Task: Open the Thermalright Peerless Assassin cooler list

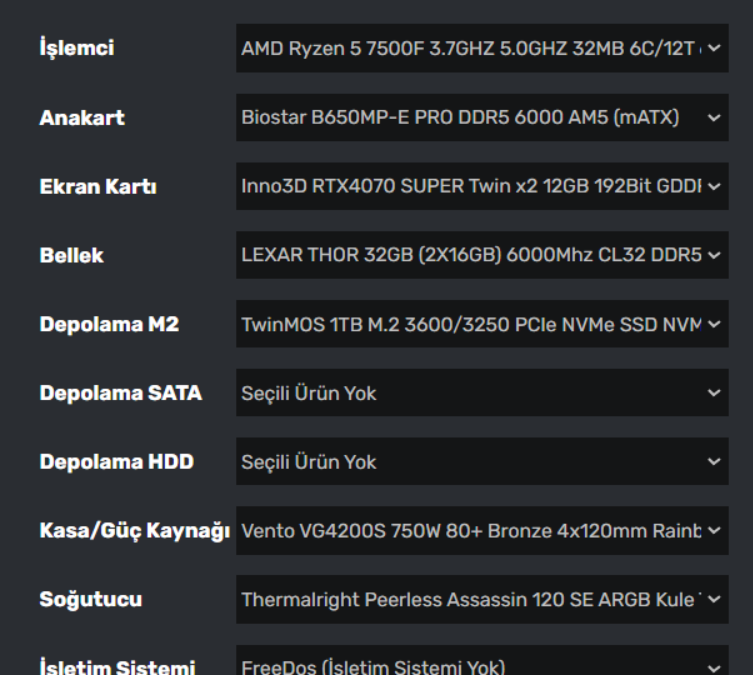Action: pyautogui.click(x=470, y=600)
